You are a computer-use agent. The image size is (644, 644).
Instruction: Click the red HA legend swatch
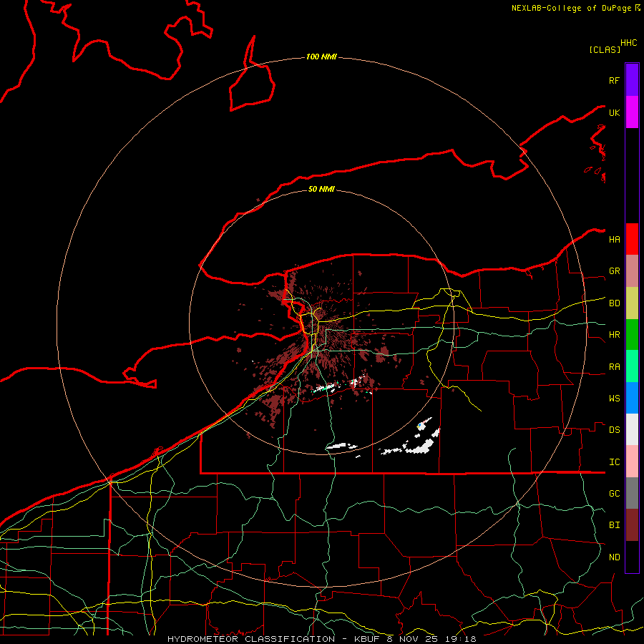tap(632, 239)
